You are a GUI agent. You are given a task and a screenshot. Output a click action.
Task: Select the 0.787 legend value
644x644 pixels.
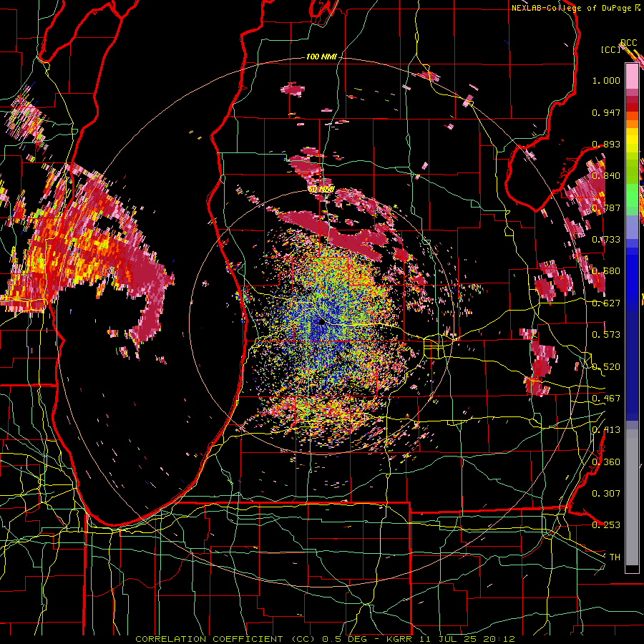coord(606,208)
